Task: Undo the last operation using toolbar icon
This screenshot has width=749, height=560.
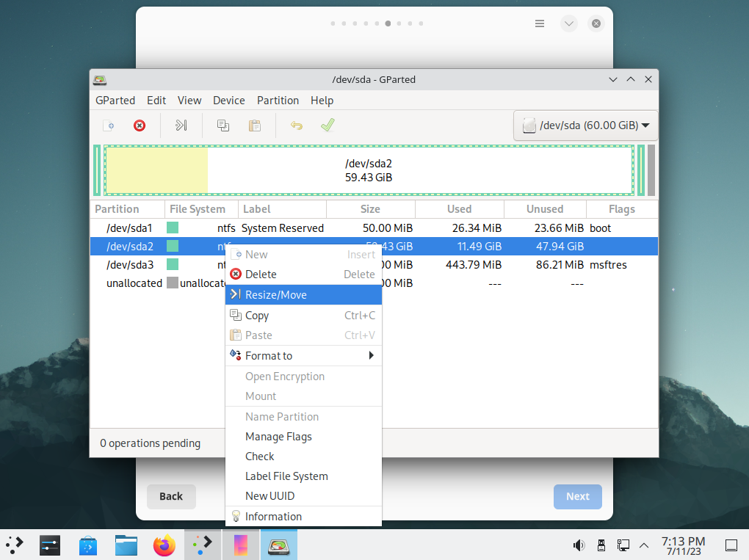Action: [295, 126]
